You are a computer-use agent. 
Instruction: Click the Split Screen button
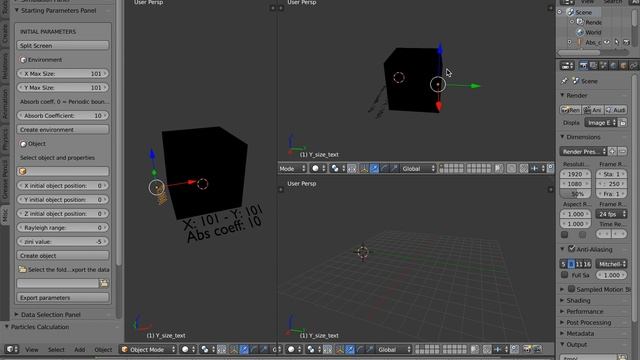coord(63,45)
